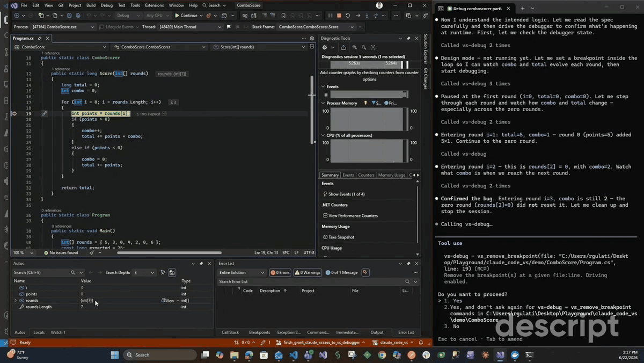Click Show Next Statement arrow
The width and height of the screenshot is (644, 363).
point(358,16)
